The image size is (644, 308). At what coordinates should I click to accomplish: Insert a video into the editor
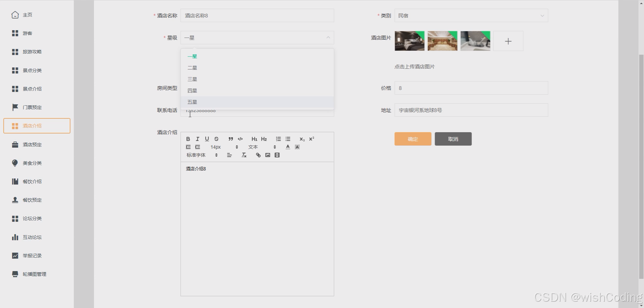click(277, 155)
